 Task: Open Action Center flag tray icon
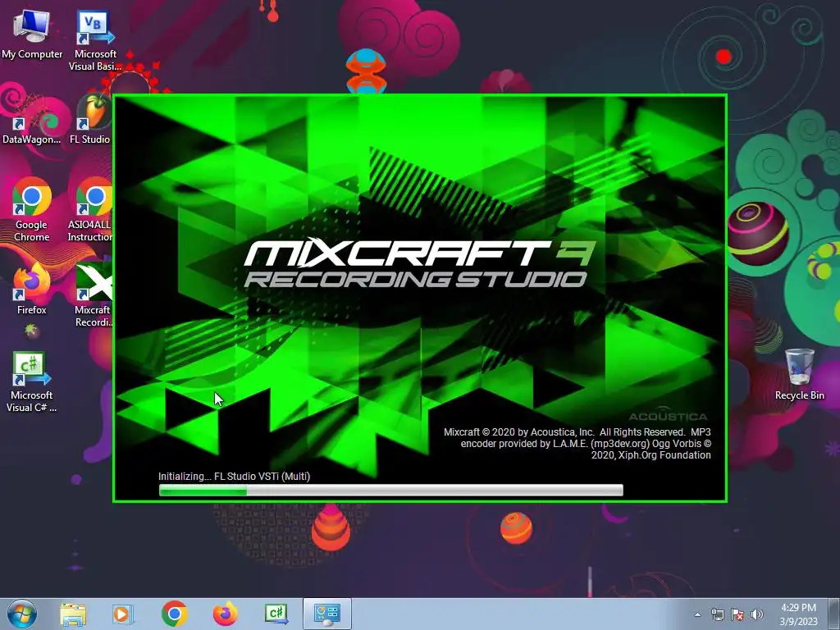[737, 614]
